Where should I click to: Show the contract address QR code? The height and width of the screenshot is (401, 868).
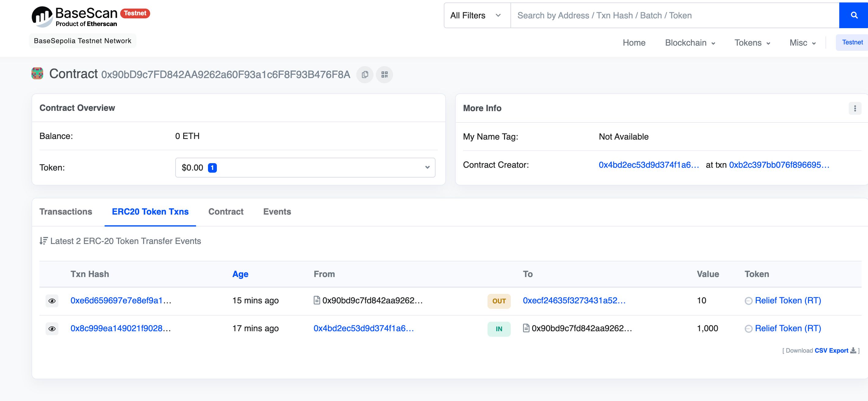tap(384, 74)
